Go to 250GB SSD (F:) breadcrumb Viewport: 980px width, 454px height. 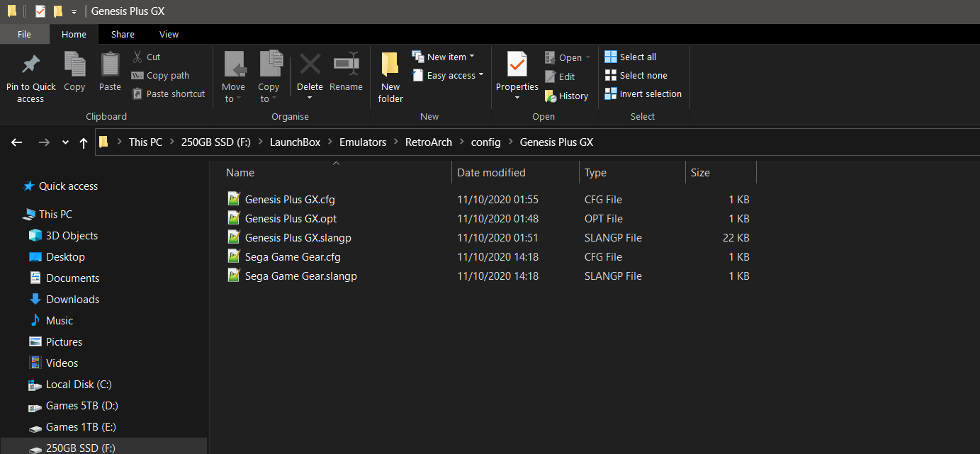pos(216,142)
